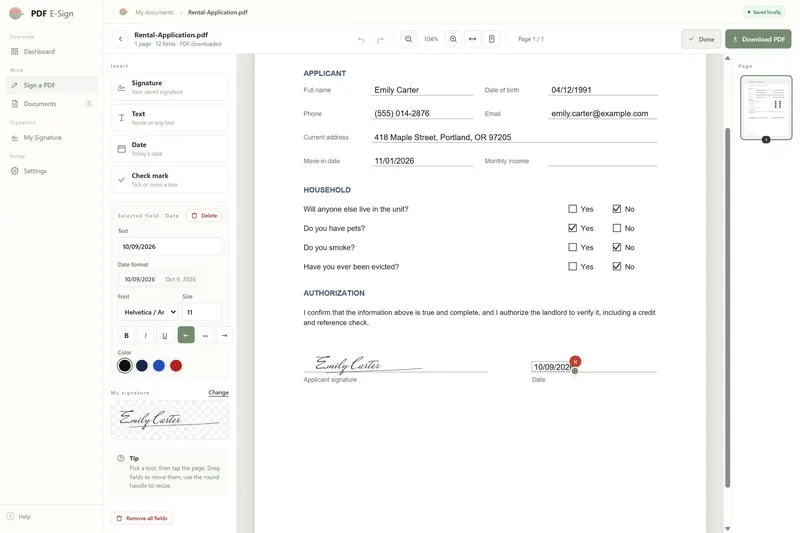Viewport: 800px width, 533px height.
Task: Toggle italic formatting
Action: click(x=145, y=335)
